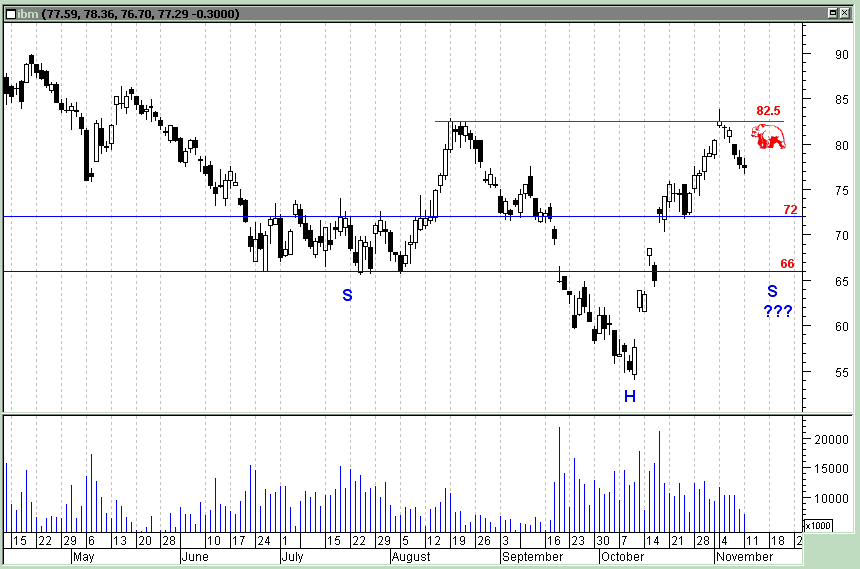Click the 90 price axis label
This screenshot has width=860, height=569.
coord(841,54)
